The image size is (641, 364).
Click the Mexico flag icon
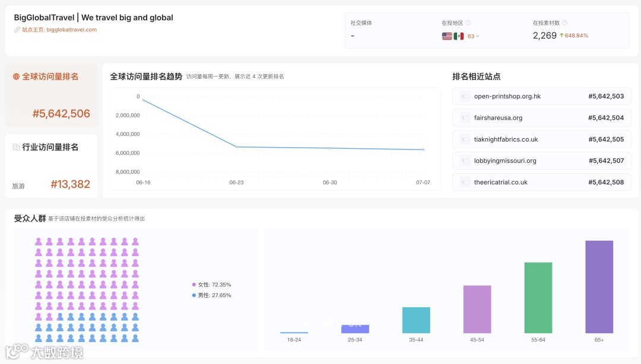459,36
